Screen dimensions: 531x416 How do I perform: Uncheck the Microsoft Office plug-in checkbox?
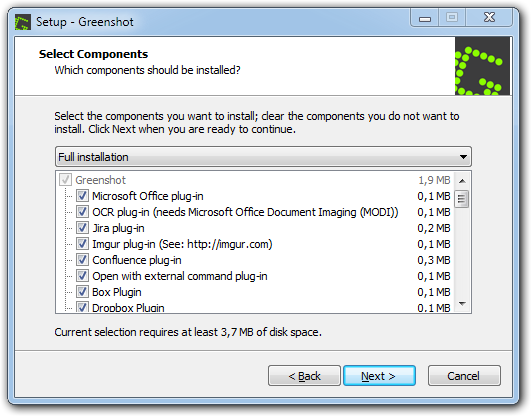point(82,196)
